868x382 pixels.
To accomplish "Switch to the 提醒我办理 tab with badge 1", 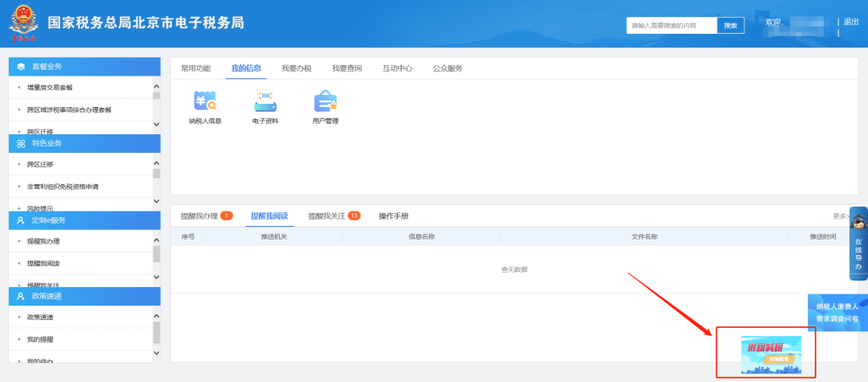I will 207,216.
